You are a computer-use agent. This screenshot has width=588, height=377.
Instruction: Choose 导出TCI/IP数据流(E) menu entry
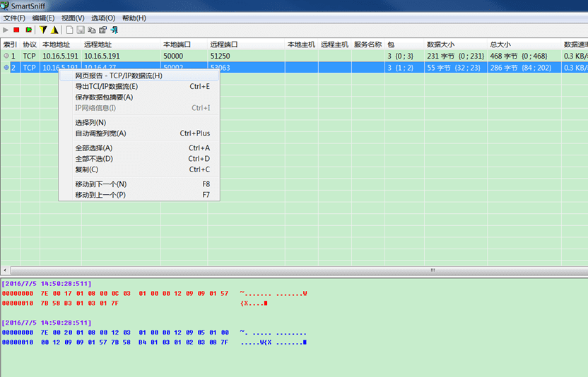pyautogui.click(x=139, y=87)
